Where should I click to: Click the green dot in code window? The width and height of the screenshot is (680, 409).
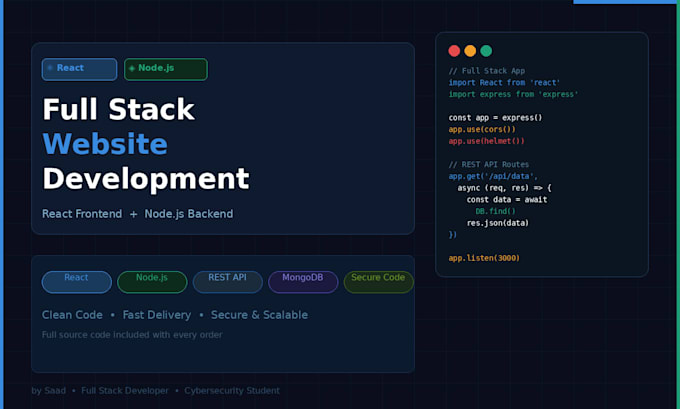(486, 51)
